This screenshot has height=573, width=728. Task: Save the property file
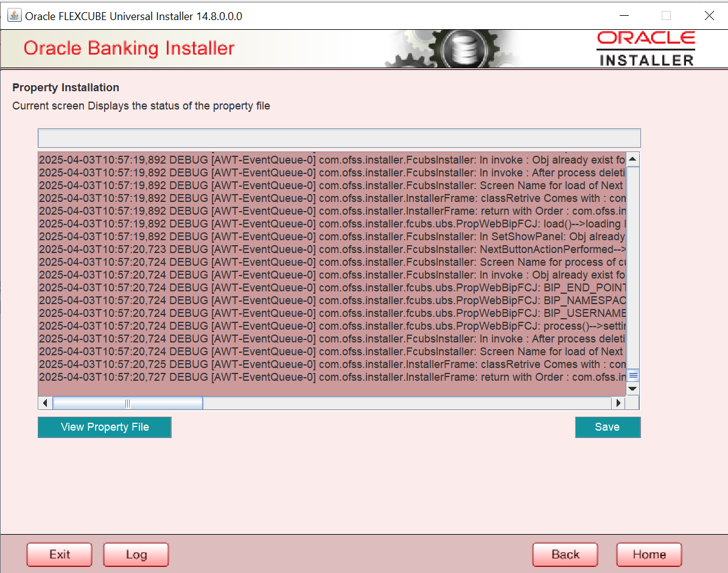tap(607, 427)
